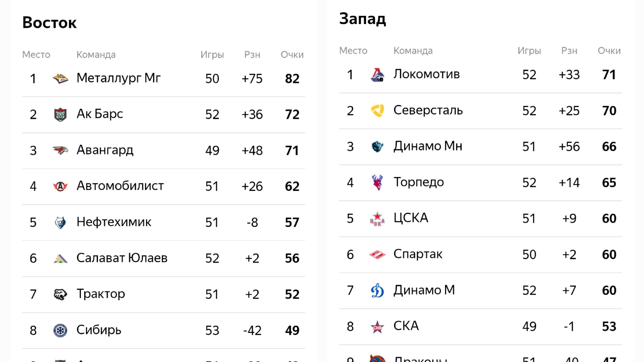Click the Динамо М team logo

[x=377, y=290]
